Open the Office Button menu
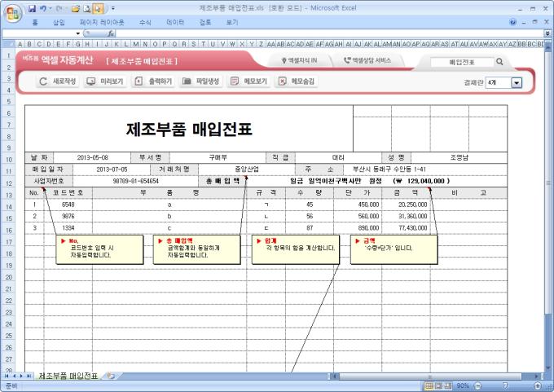Image resolution: width=554 pixels, height=392 pixels. pyautogui.click(x=13, y=13)
